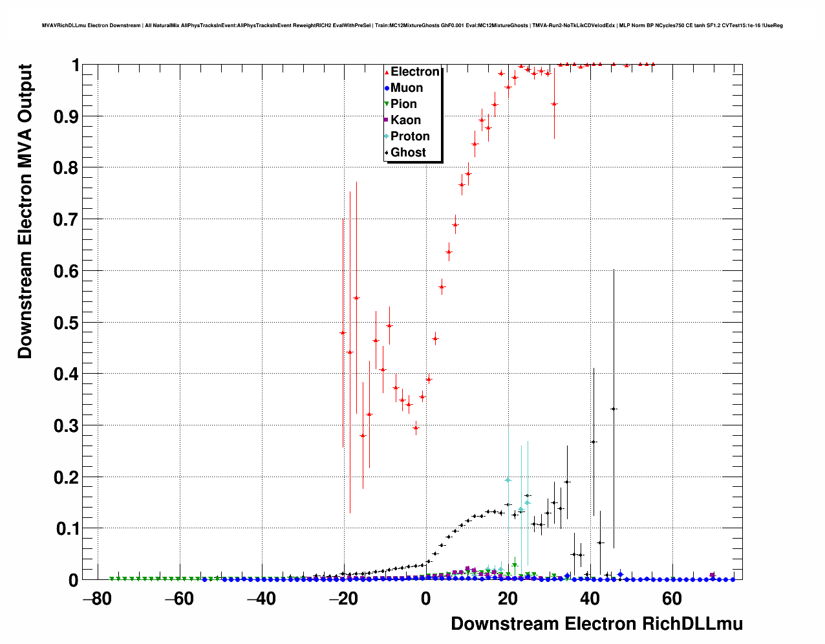The image size is (825, 644).
Task: Click the x-axis tick label −40
Action: (x=261, y=599)
